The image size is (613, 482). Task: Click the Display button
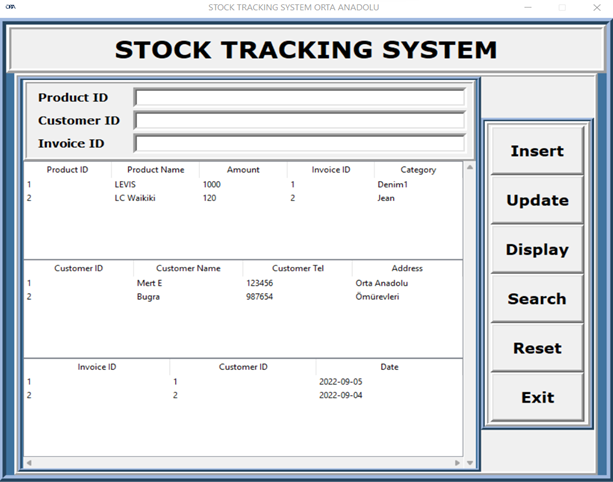pos(537,249)
